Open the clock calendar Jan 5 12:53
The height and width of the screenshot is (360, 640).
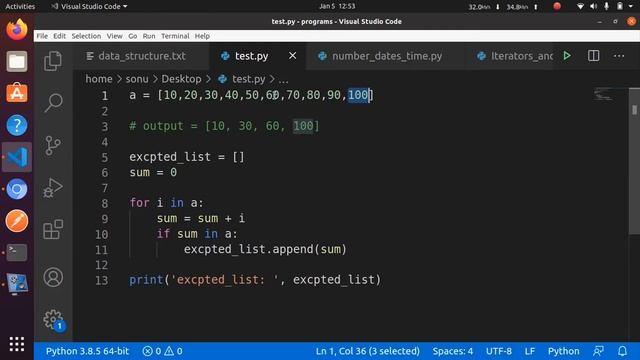337,6
